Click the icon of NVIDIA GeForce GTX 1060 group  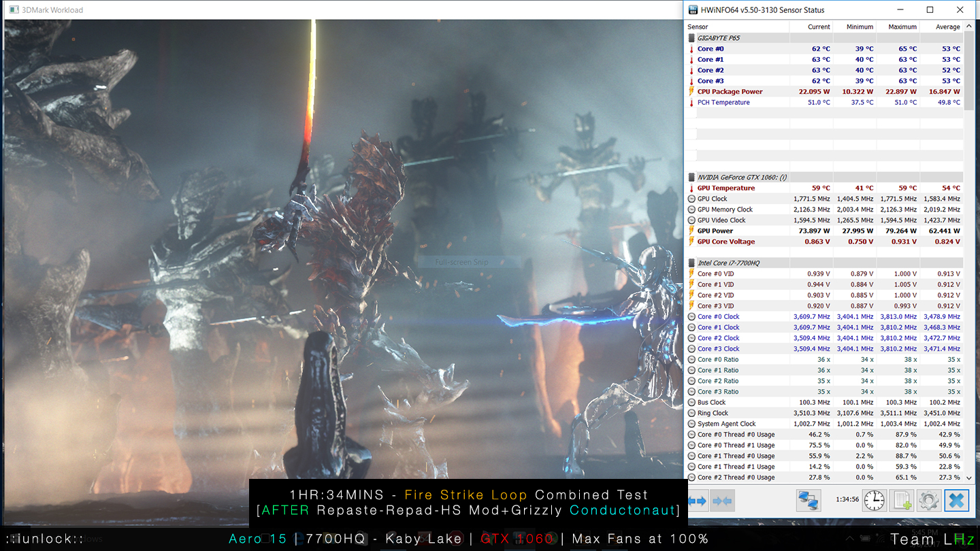691,177
